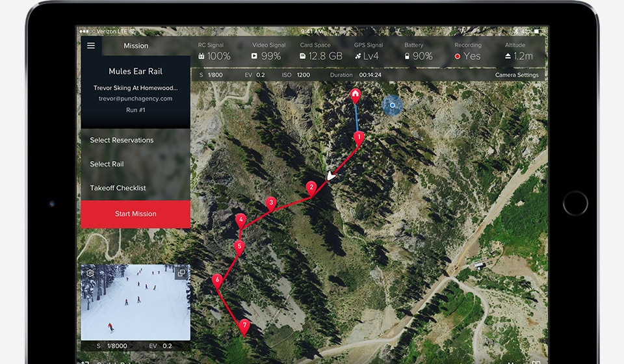Select the red home marker on the map
Image resolution: width=624 pixels, height=364 pixels.
(355, 96)
